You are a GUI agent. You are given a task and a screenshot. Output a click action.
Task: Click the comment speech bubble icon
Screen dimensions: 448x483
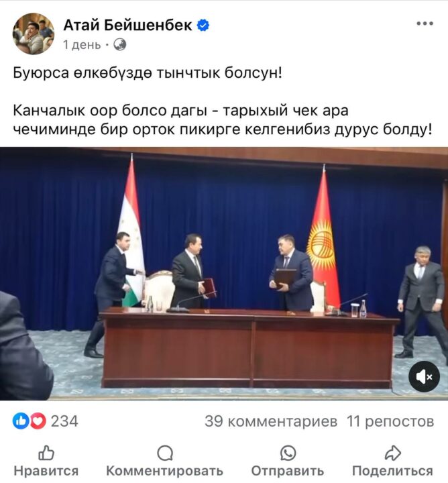pos(165,453)
